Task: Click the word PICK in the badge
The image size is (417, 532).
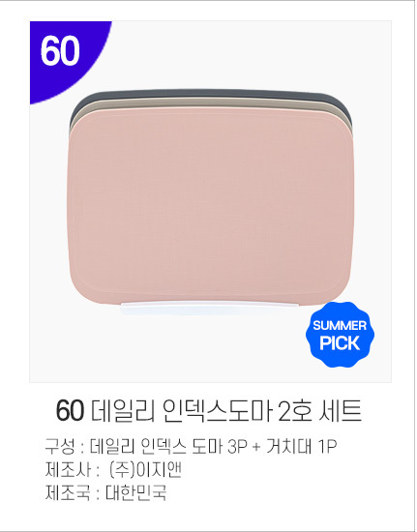Action: pyautogui.click(x=340, y=343)
